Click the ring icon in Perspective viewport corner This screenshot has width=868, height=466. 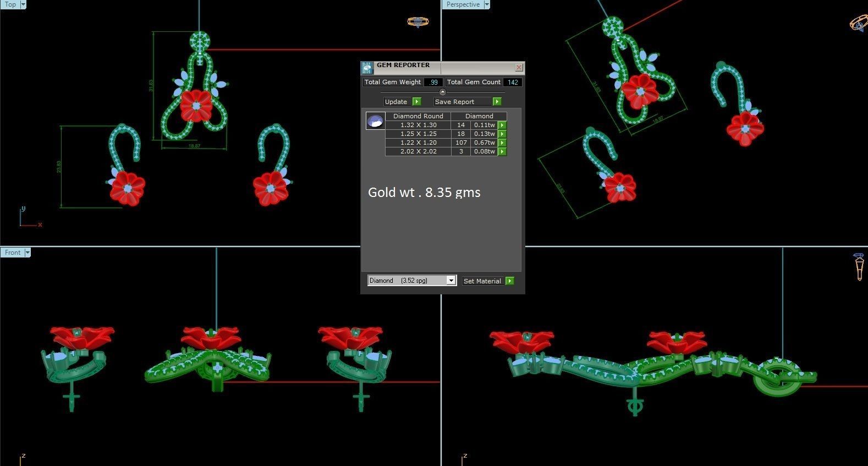pyautogui.click(x=859, y=23)
